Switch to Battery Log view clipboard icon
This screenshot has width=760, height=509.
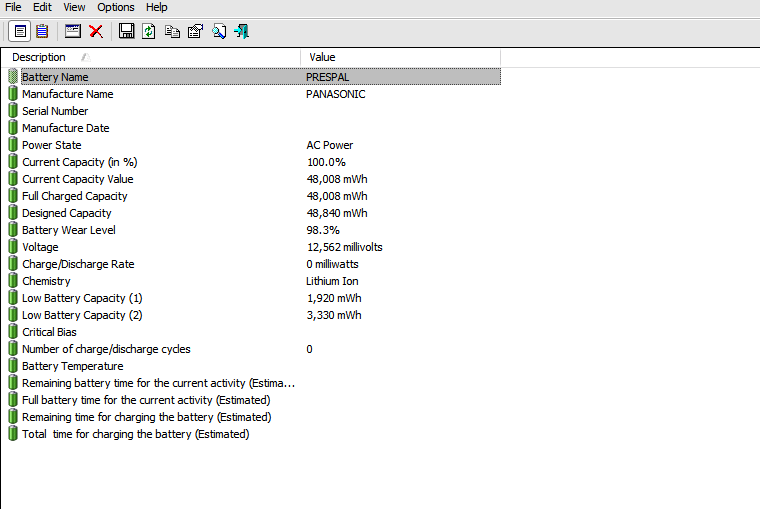tap(42, 32)
